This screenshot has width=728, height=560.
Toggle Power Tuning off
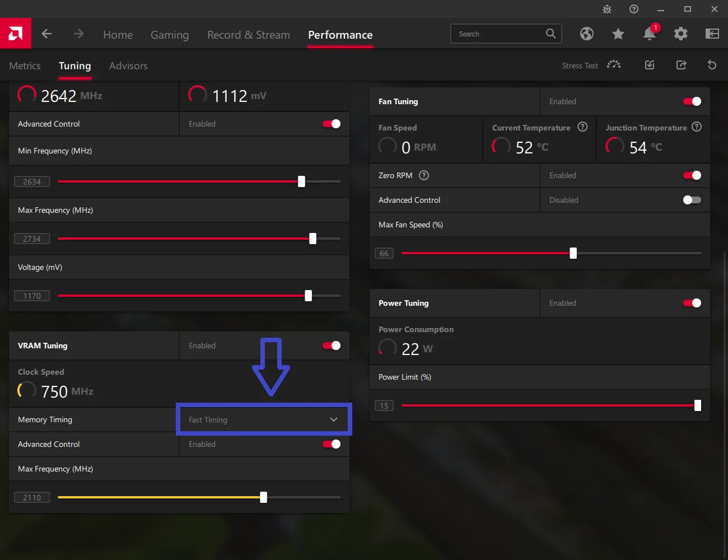pos(692,303)
